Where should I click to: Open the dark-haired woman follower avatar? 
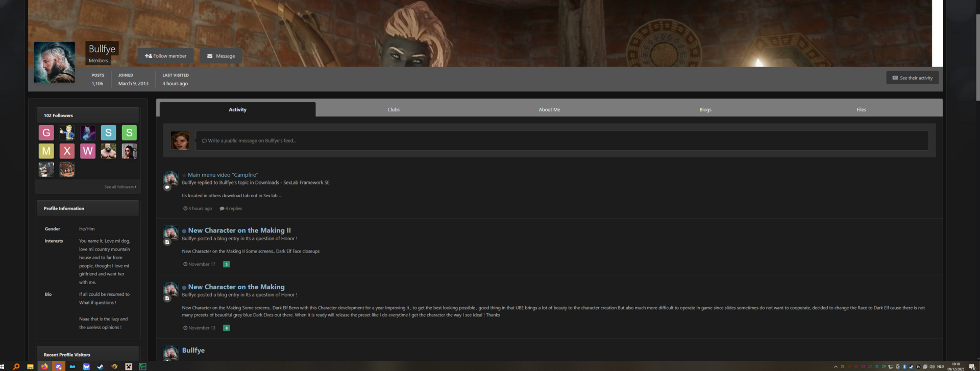point(129,151)
